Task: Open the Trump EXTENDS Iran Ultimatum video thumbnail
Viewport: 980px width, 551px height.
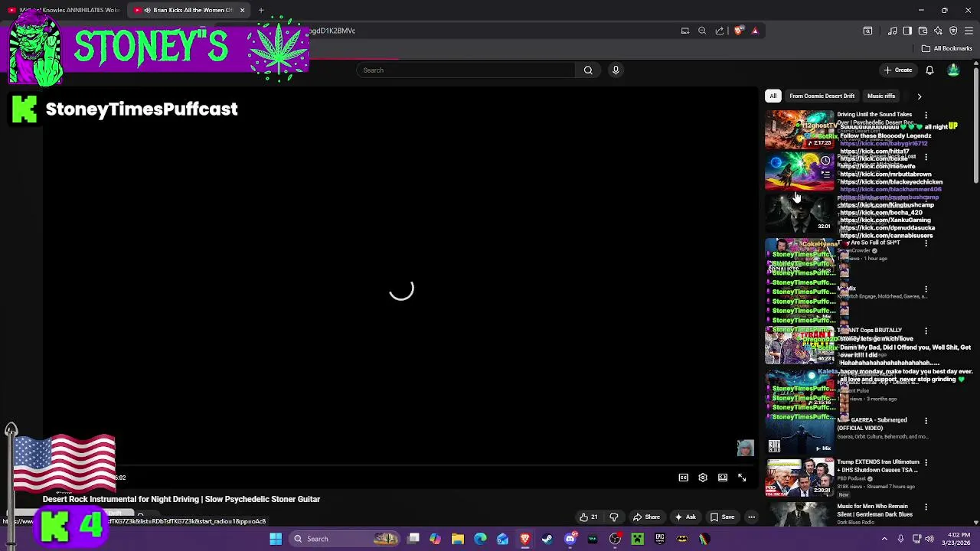Action: (x=800, y=478)
